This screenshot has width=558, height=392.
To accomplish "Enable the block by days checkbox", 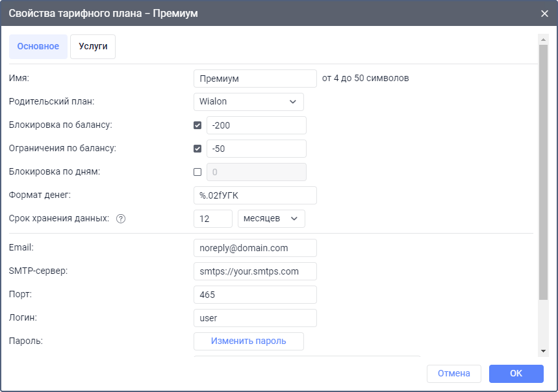I will [x=197, y=172].
